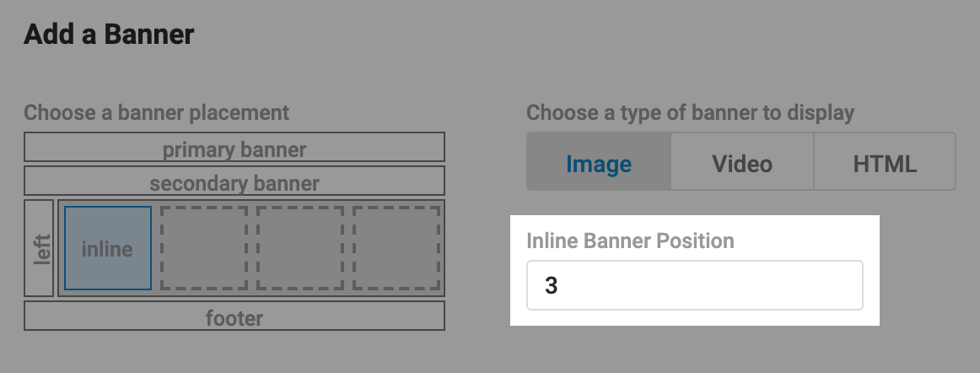Click the "Add a Banner" heading
The image size is (980, 373).
coord(109,35)
